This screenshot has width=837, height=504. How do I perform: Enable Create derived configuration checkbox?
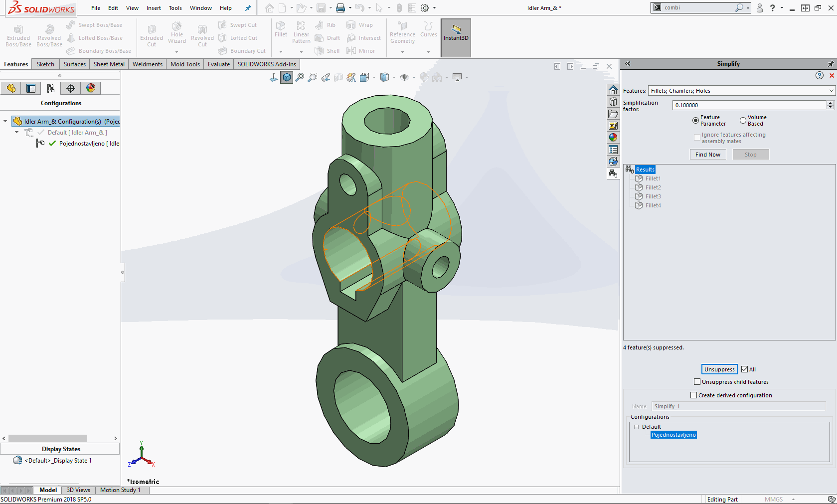tap(693, 395)
